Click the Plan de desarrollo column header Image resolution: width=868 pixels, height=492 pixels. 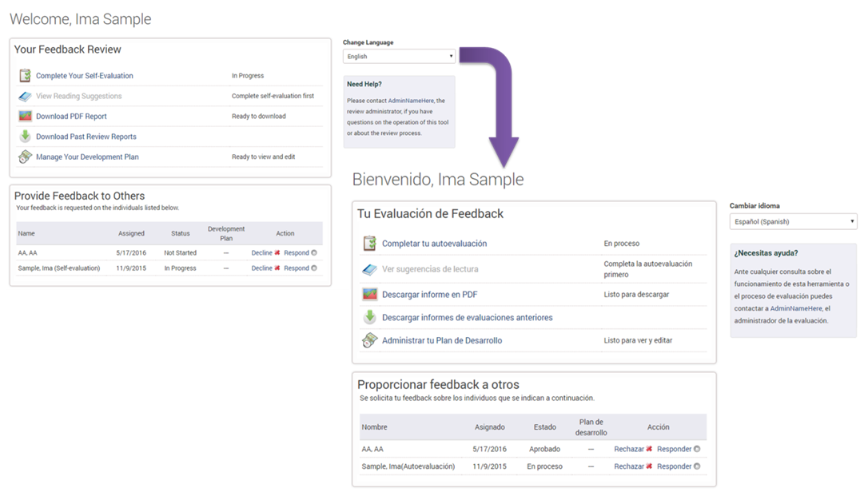591,427
